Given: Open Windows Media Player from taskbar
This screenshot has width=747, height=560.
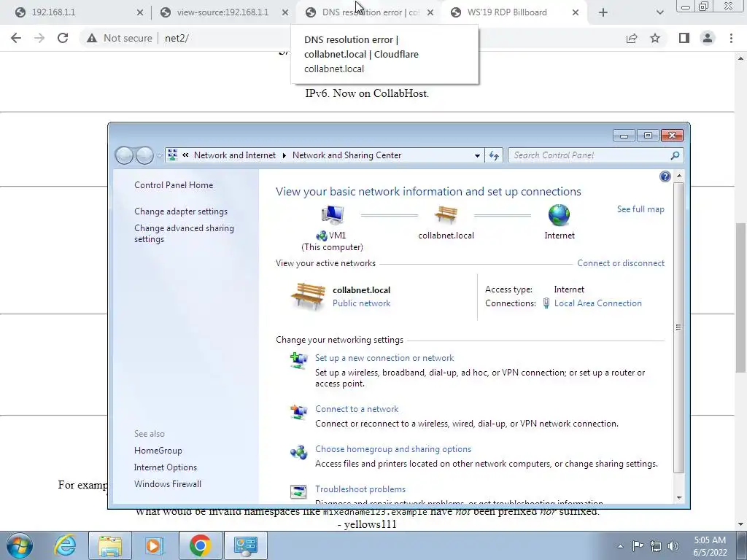Looking at the screenshot, I should tap(153, 545).
